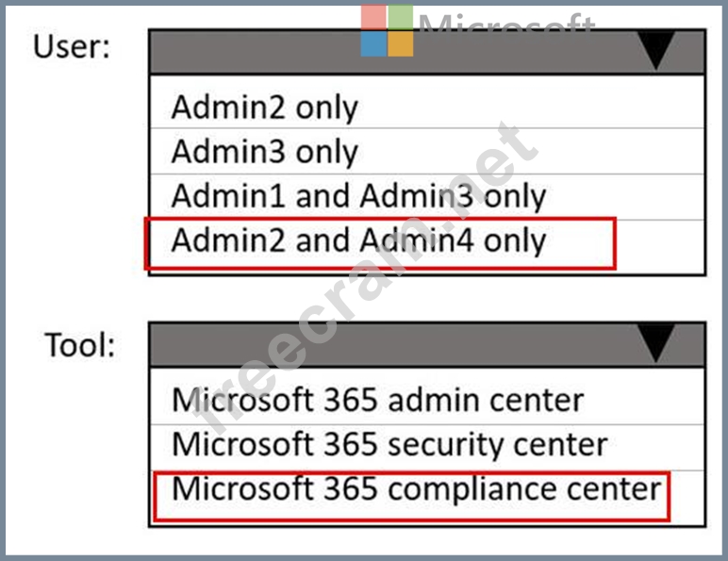Click the Microsoft four-square logo
This screenshot has width=728, height=561.
tap(387, 30)
